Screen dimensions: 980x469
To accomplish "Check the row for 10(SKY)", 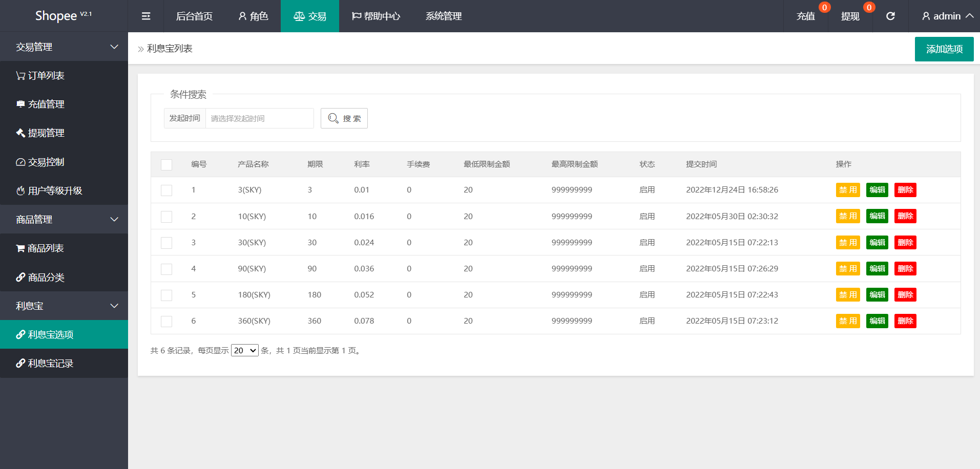I will (x=166, y=217).
